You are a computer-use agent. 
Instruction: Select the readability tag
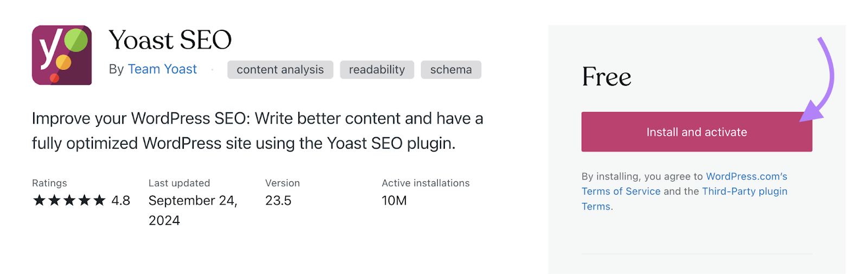click(376, 70)
